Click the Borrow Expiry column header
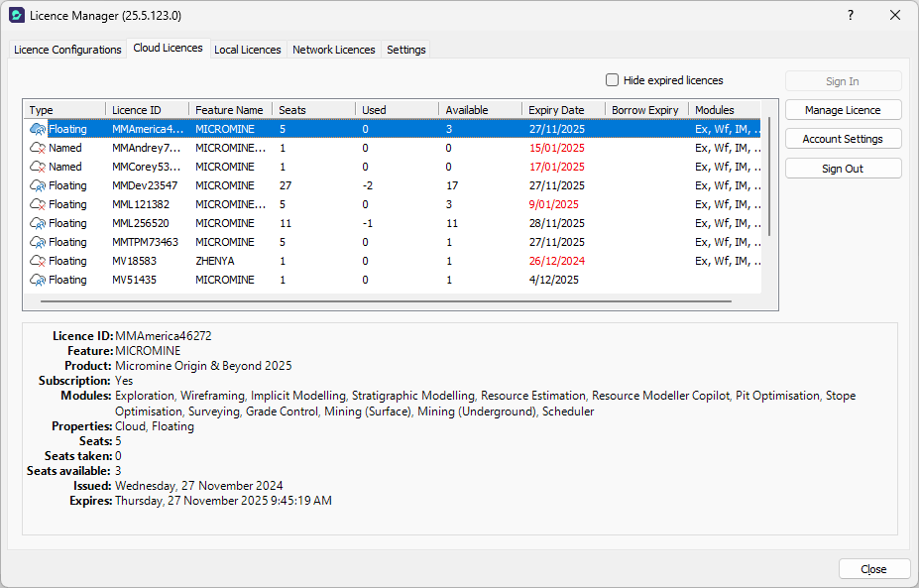 (x=646, y=110)
